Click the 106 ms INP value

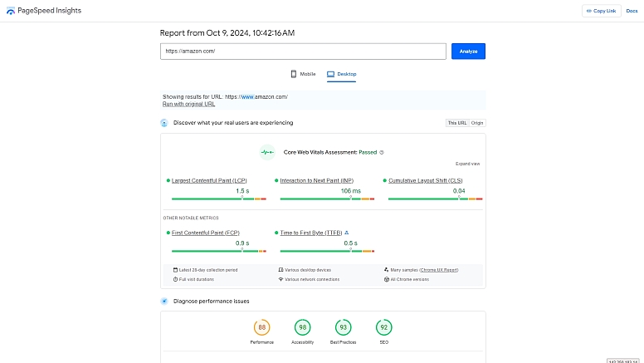[351, 191]
